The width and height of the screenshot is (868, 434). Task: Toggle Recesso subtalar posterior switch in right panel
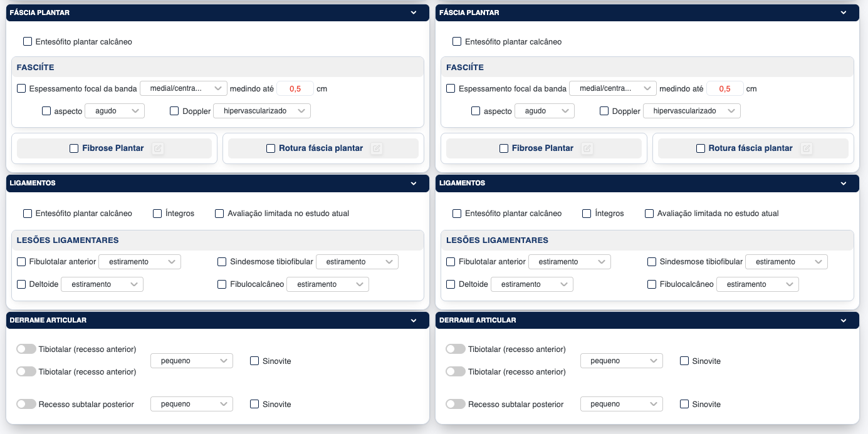click(x=456, y=405)
